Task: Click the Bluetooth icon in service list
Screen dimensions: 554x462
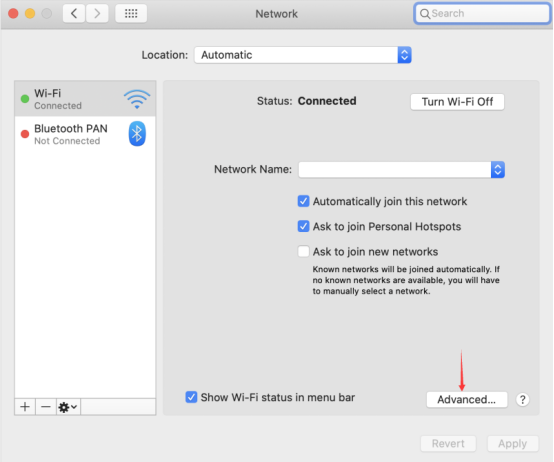Action: 137,134
